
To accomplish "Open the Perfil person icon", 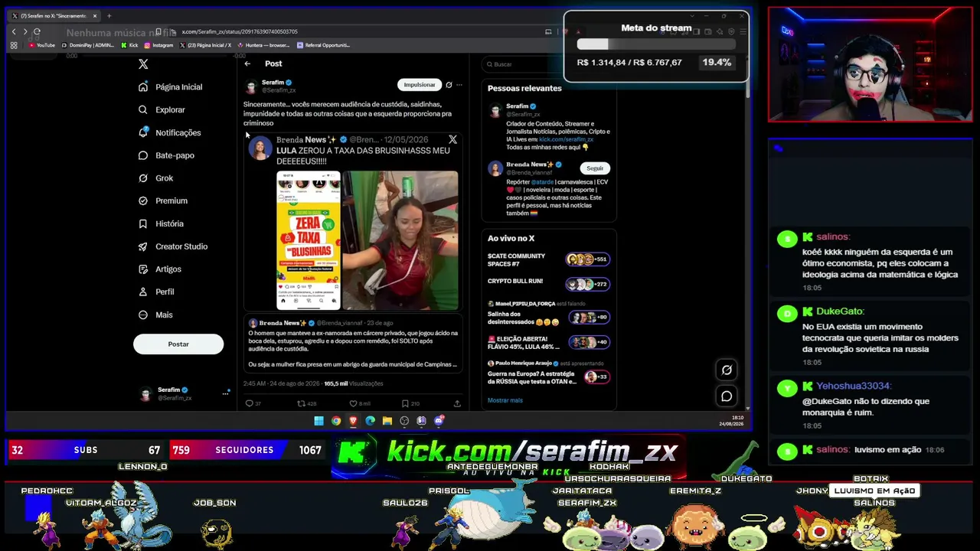I will pyautogui.click(x=143, y=292).
